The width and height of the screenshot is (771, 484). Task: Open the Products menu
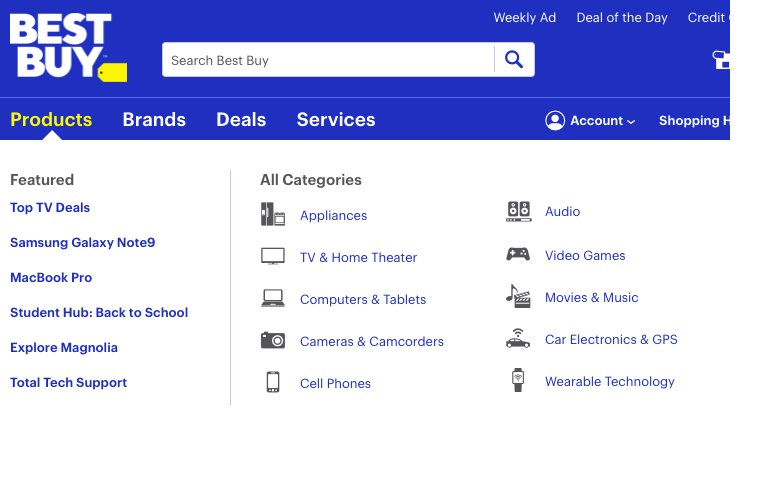click(x=51, y=120)
